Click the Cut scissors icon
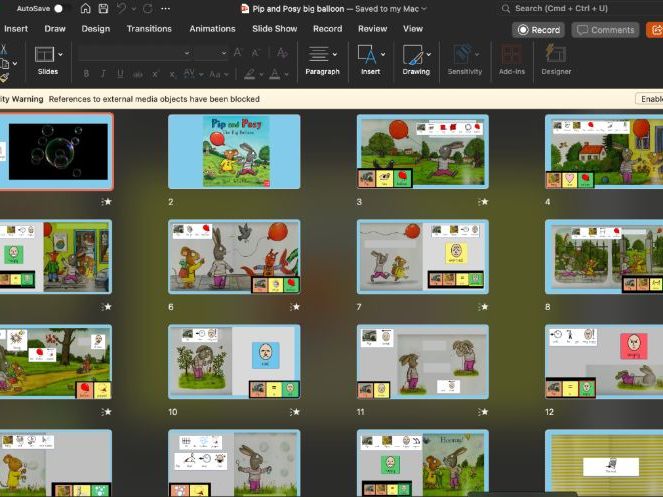Screen dimensions: 663x497 tap(3, 49)
